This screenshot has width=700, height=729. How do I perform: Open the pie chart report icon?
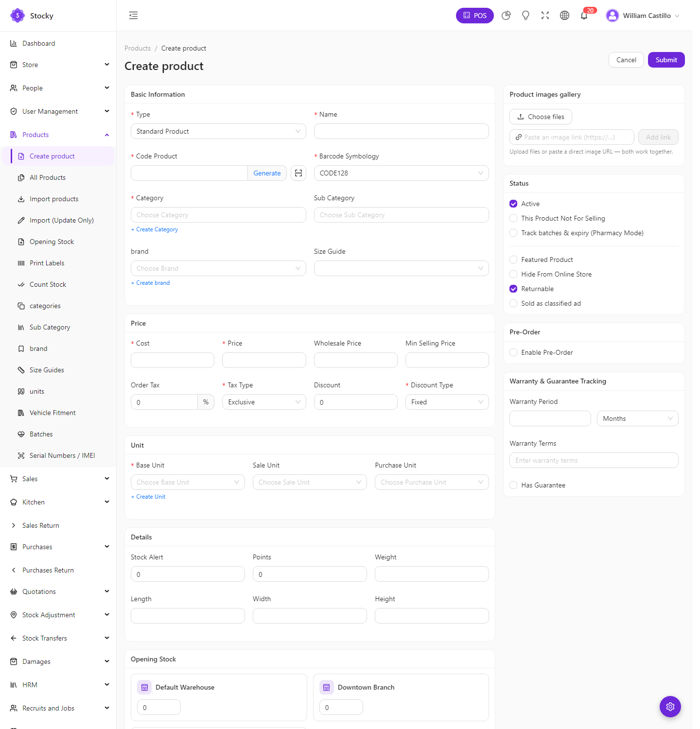(506, 16)
